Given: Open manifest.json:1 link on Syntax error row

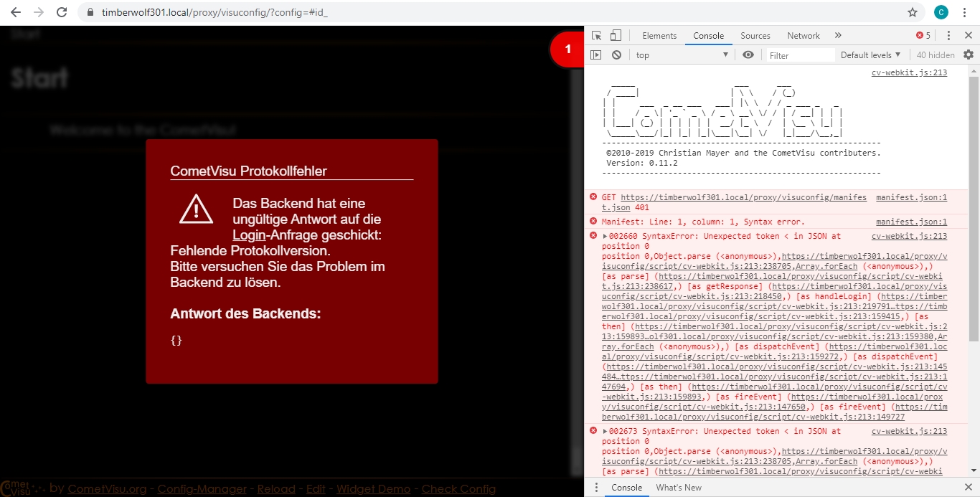Looking at the screenshot, I should coord(911,222).
